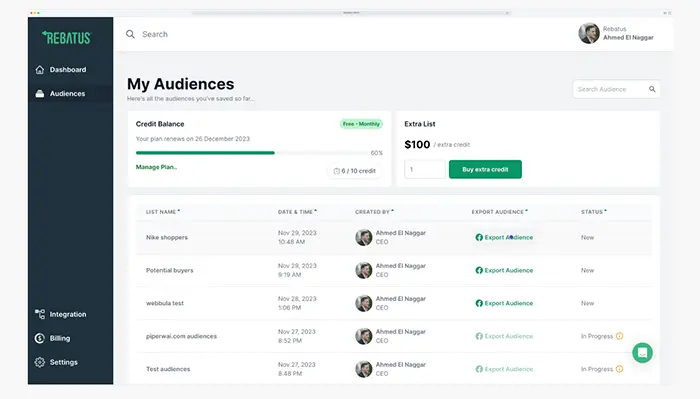
Task: Click creator avatar in Nike shoppers row
Action: tap(364, 237)
